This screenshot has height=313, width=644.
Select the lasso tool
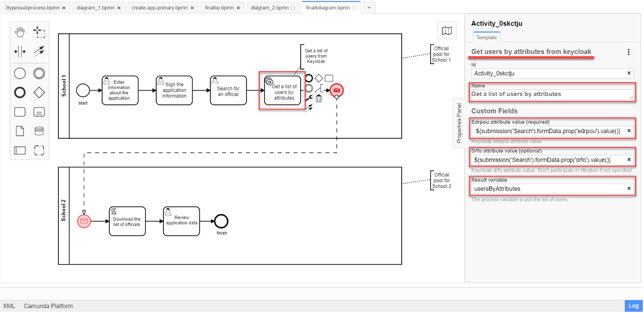pyautogui.click(x=39, y=32)
